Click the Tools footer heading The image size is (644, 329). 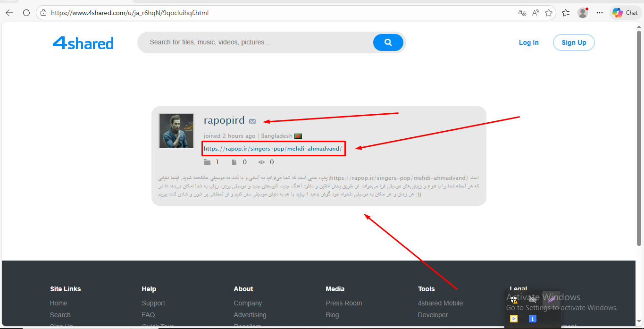pyautogui.click(x=427, y=289)
